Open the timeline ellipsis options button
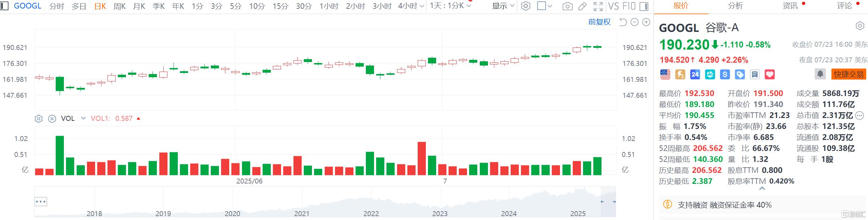This screenshot has width=868, height=220. [40, 202]
